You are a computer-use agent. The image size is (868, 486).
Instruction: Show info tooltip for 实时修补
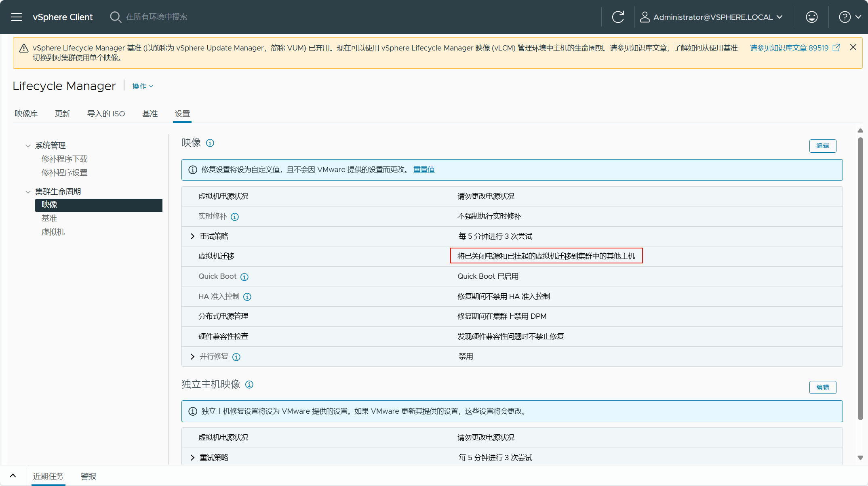[235, 217]
